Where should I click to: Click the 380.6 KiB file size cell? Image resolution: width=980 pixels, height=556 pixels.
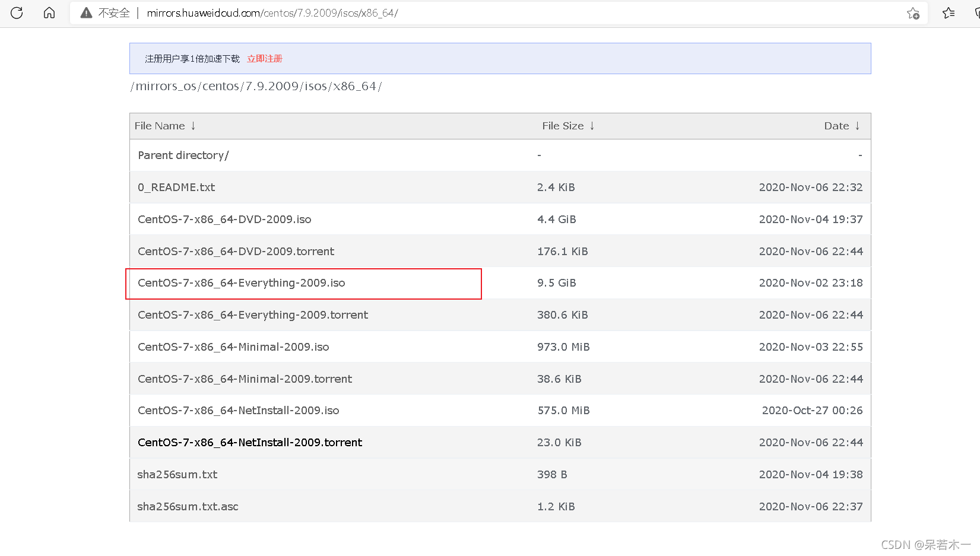pos(563,315)
